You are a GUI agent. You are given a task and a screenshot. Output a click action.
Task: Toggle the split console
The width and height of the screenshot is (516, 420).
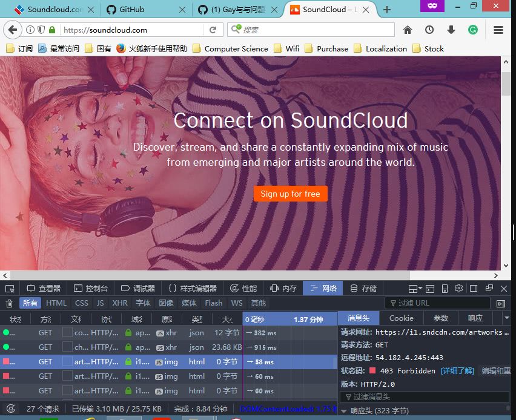pyautogui.click(x=429, y=288)
